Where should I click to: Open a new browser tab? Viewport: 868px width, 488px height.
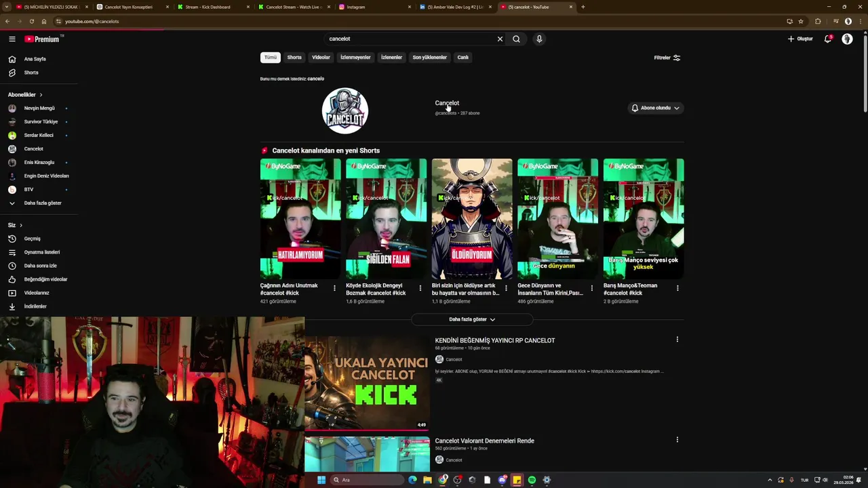coord(583,7)
